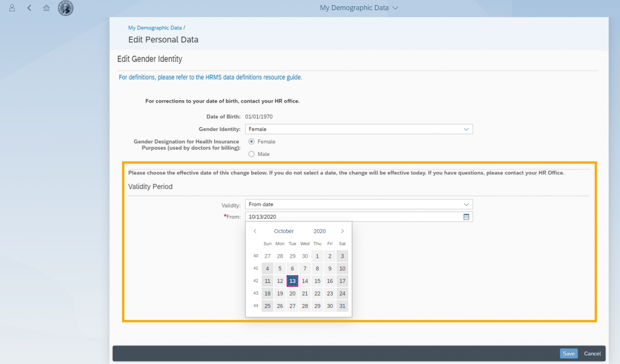Open the Validity dropdown
The height and width of the screenshot is (364, 620).
coord(466,204)
